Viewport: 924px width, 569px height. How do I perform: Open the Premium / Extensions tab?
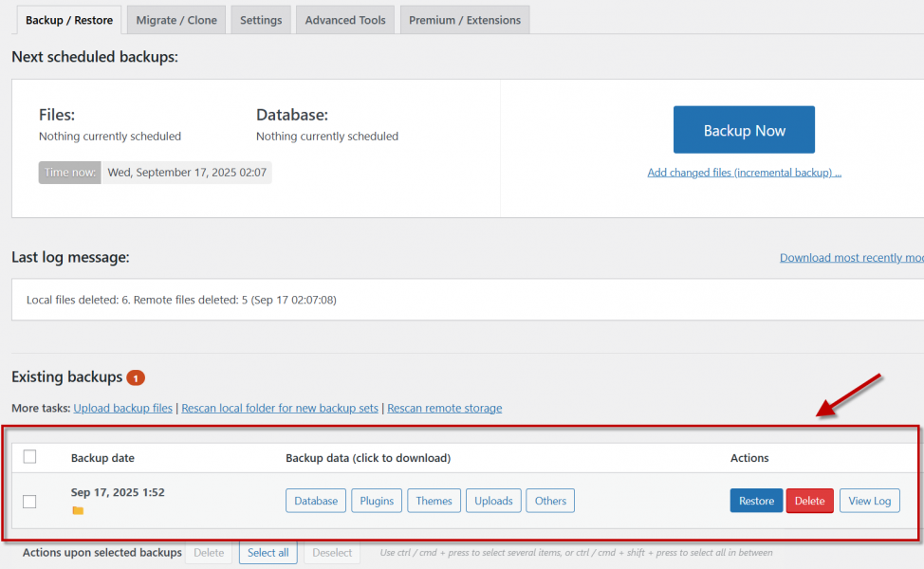tap(465, 20)
